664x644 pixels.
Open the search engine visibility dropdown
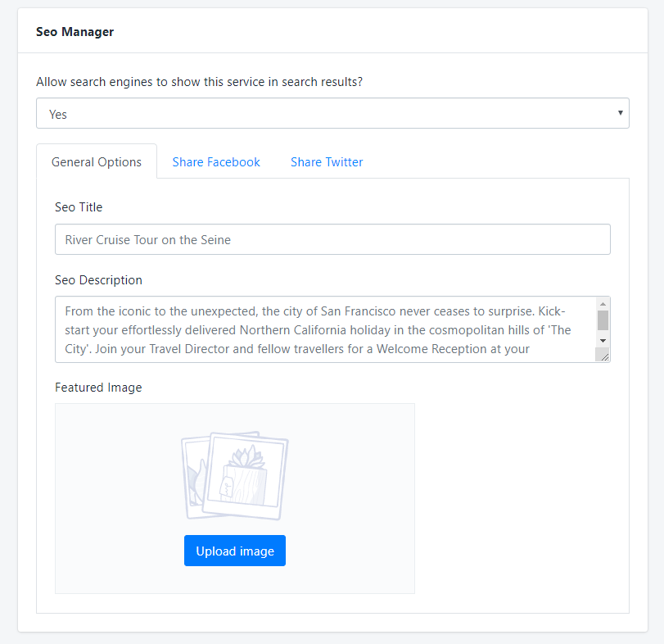332,114
